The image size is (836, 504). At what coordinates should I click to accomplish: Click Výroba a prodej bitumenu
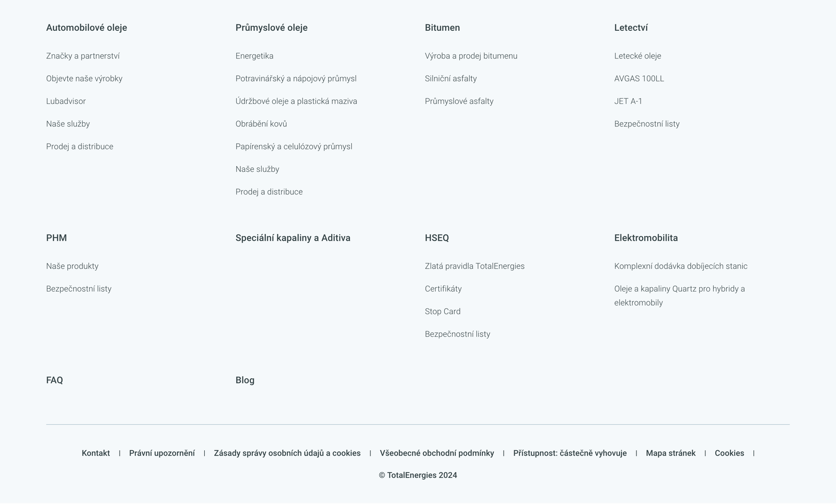pyautogui.click(x=471, y=56)
